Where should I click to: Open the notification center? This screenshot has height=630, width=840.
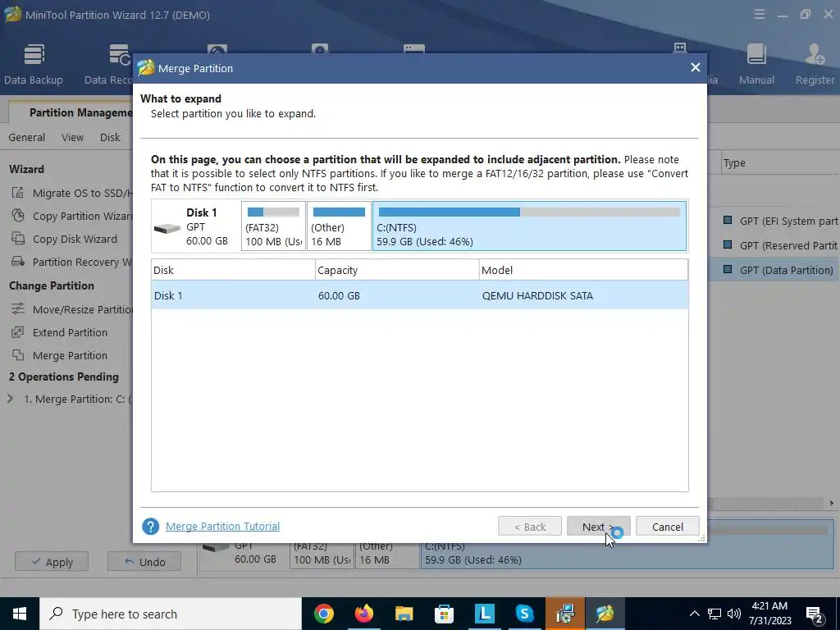point(815,614)
